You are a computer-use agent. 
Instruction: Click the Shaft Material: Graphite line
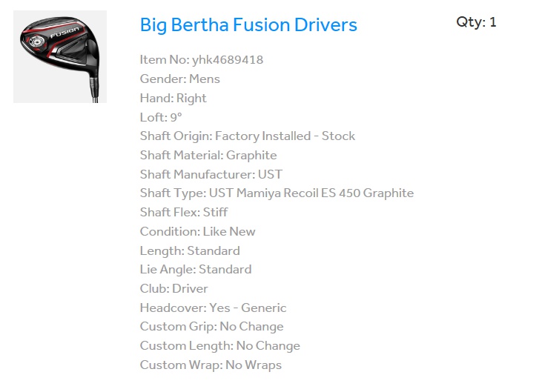208,156
